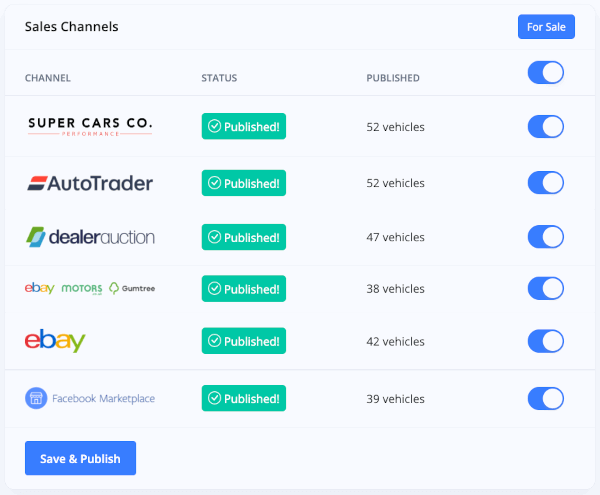Click the STATUS column header
Screen dimensions: 600x495
click(219, 78)
